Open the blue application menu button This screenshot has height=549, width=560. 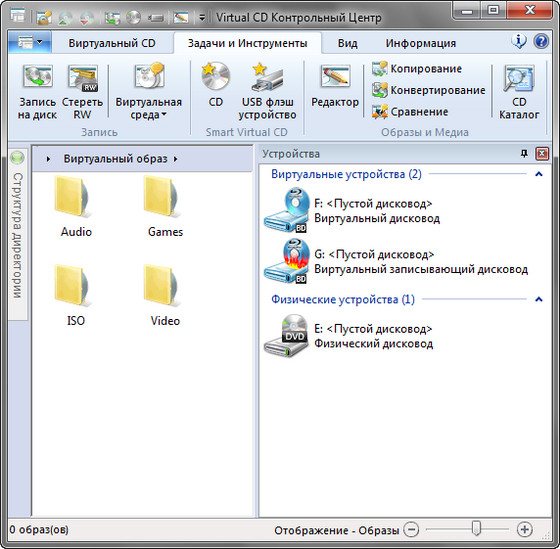pyautogui.click(x=30, y=43)
